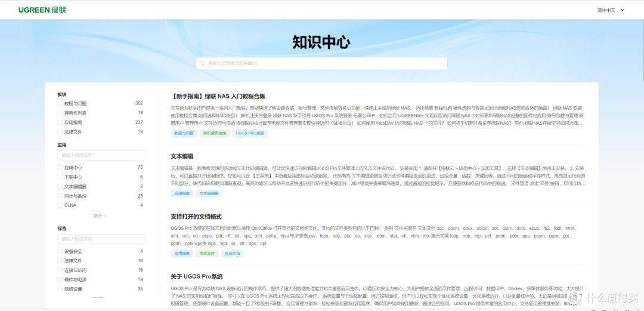Viewport: 644px width, 311px height.
Task: Click the 237 count beside 应用指南
Action: (x=139, y=122)
